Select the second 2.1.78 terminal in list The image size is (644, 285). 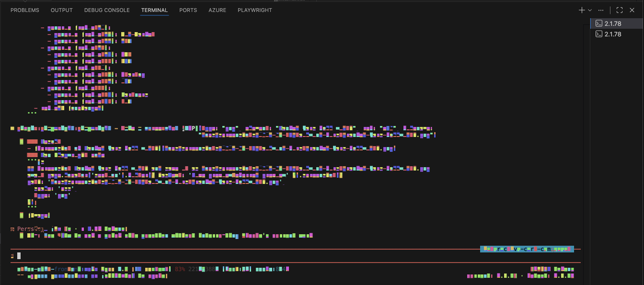(x=617, y=34)
